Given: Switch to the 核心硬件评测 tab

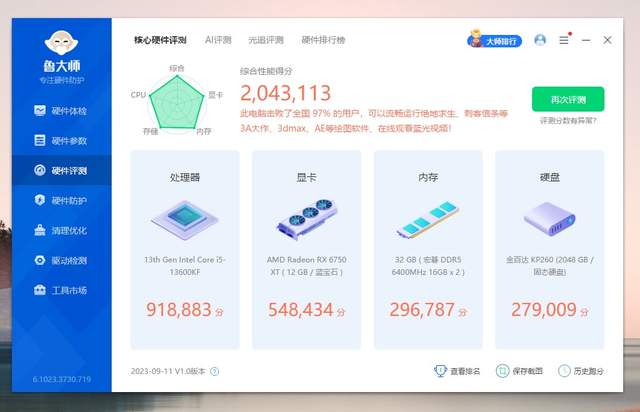Looking at the screenshot, I should (160, 40).
